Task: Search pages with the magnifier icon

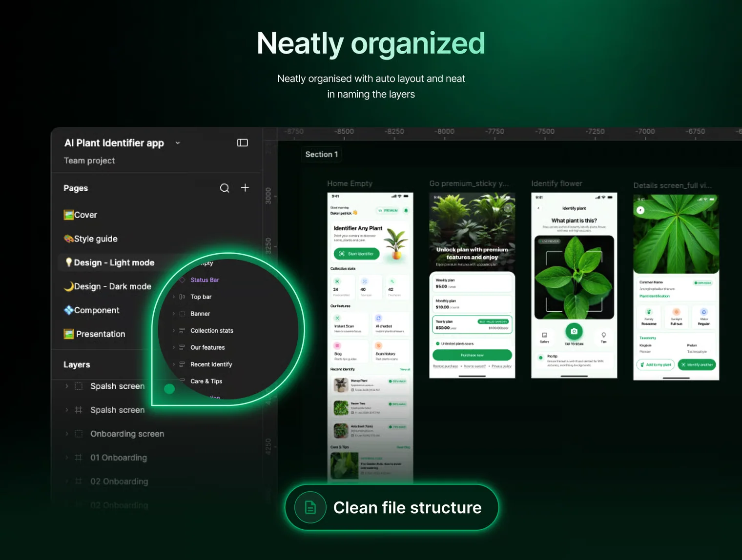Action: 225,188
